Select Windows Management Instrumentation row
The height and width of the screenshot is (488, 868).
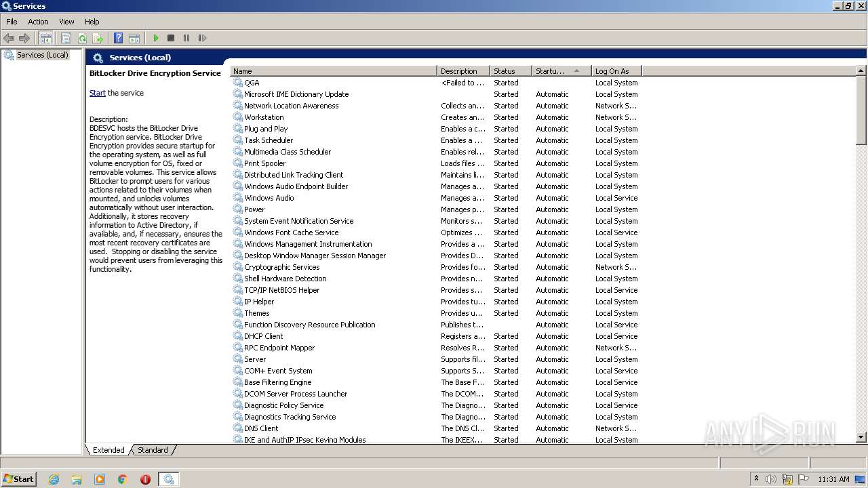pyautogui.click(x=435, y=244)
